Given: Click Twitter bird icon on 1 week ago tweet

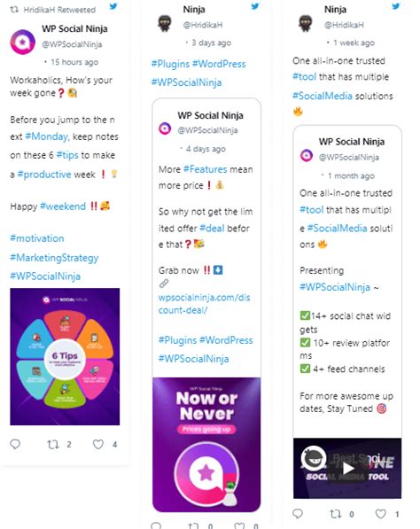Looking at the screenshot, I should pos(396,5).
